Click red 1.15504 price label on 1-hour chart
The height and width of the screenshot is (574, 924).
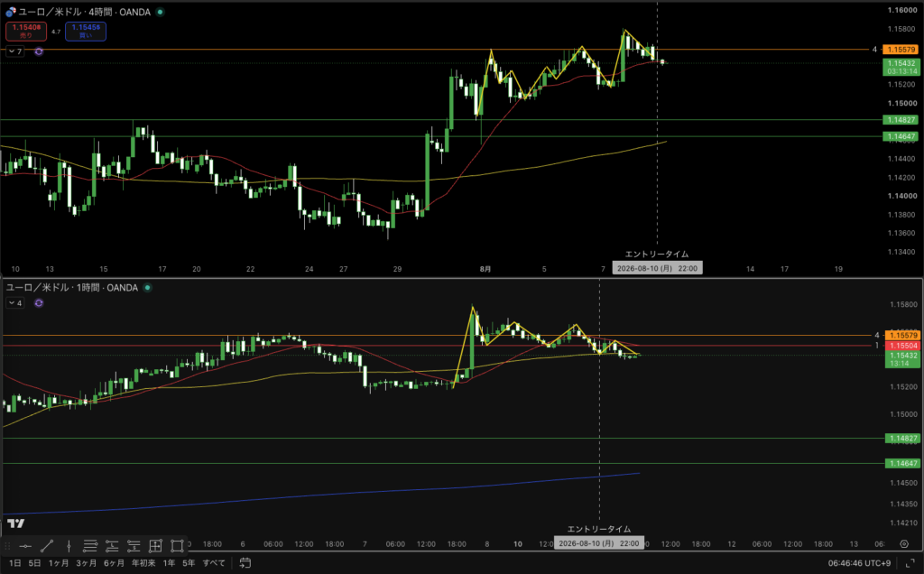pos(902,346)
